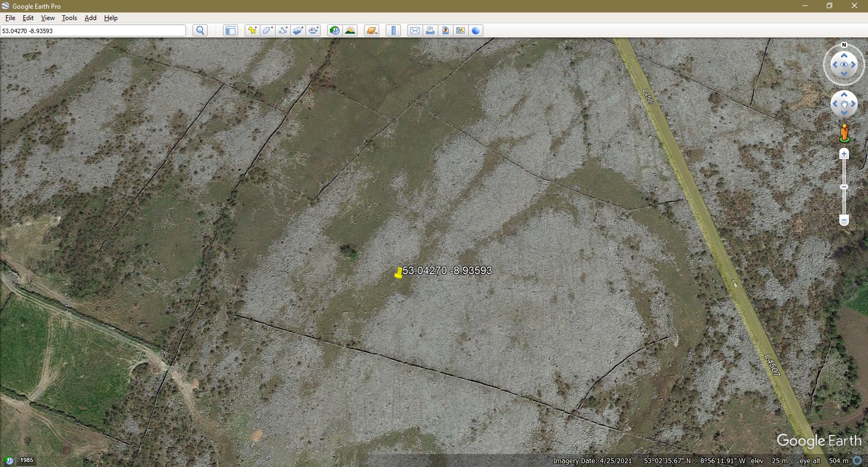Click the 1985 imagery year button
868x467 pixels.
pos(27,460)
